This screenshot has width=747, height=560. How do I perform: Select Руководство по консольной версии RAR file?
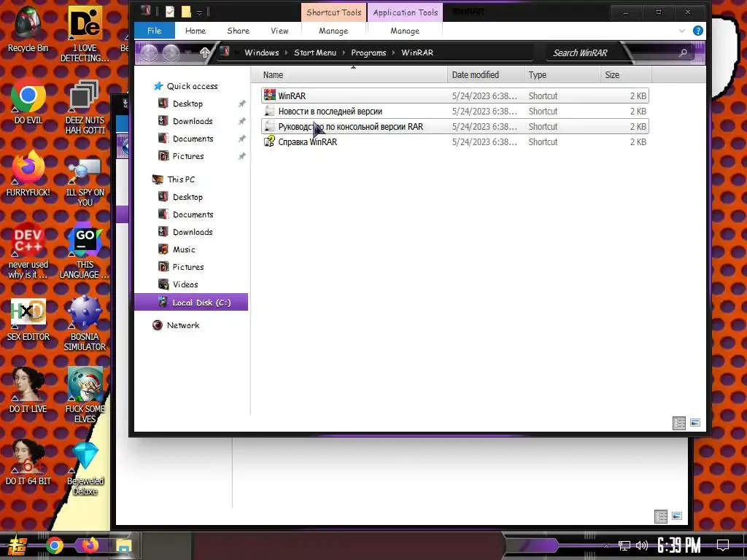click(x=455, y=126)
